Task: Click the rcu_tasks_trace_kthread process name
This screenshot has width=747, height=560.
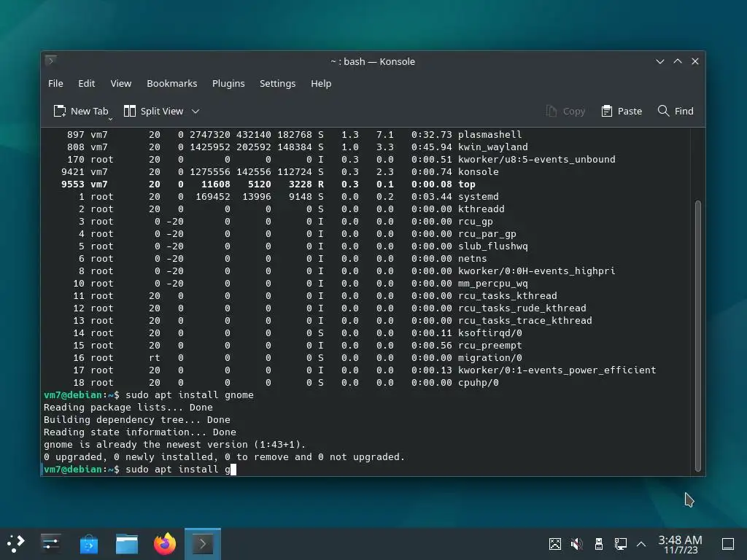Action: pos(525,321)
